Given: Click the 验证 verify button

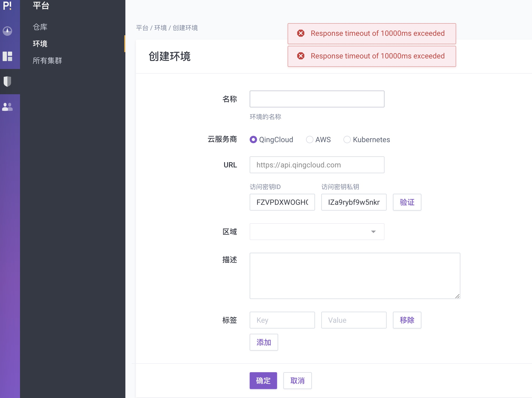Looking at the screenshot, I should coord(406,202).
